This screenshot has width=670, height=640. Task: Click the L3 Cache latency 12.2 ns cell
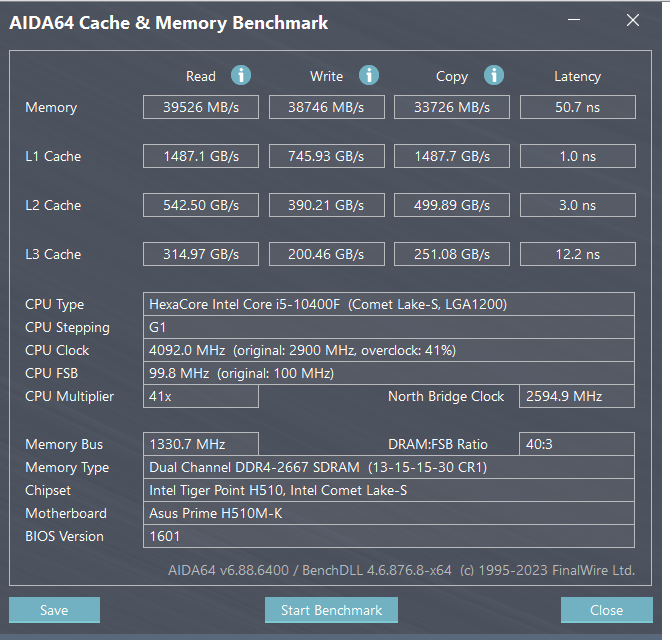point(578,254)
